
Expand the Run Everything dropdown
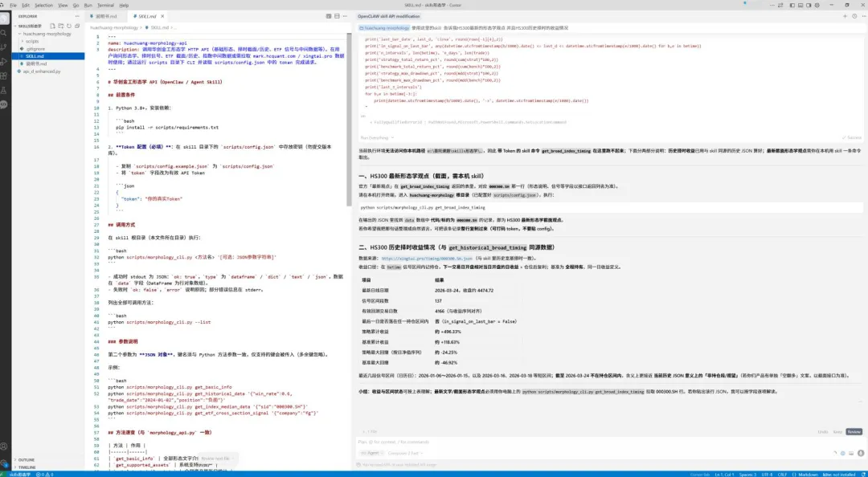(x=378, y=138)
